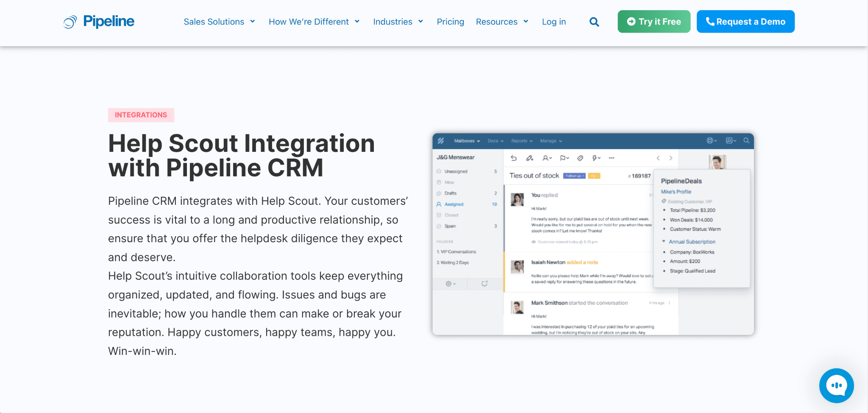Screen dimensions: 868x413
Task: Click the yellow VIP label tag
Action: coord(594,176)
